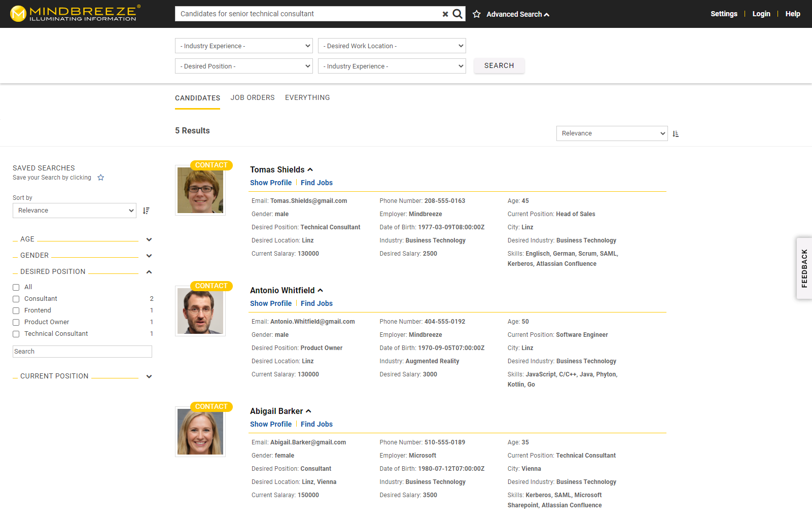Clear the search query with X icon

click(445, 14)
